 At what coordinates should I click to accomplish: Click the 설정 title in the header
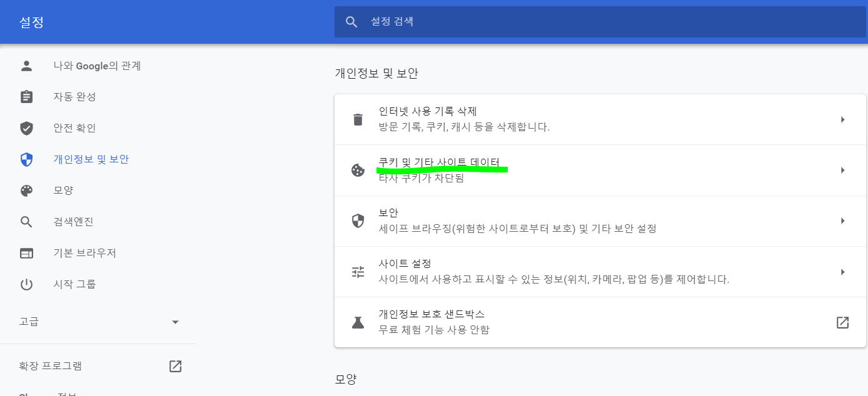pyautogui.click(x=31, y=22)
